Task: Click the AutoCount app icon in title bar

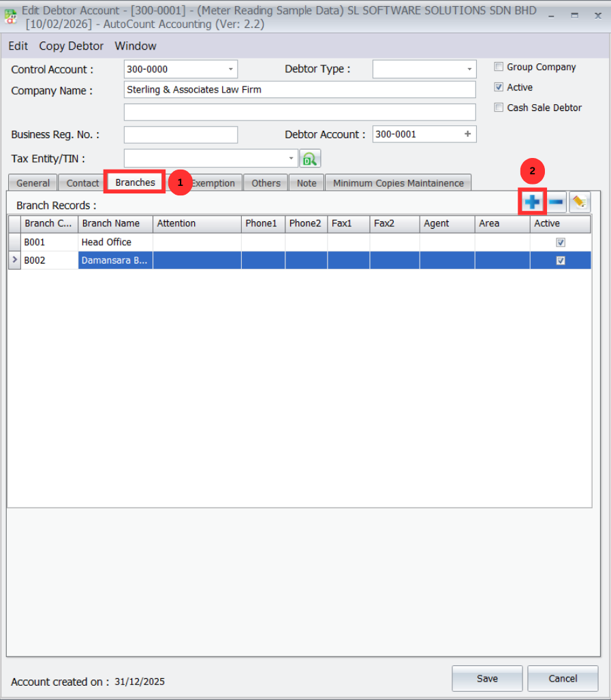Action: point(11,16)
